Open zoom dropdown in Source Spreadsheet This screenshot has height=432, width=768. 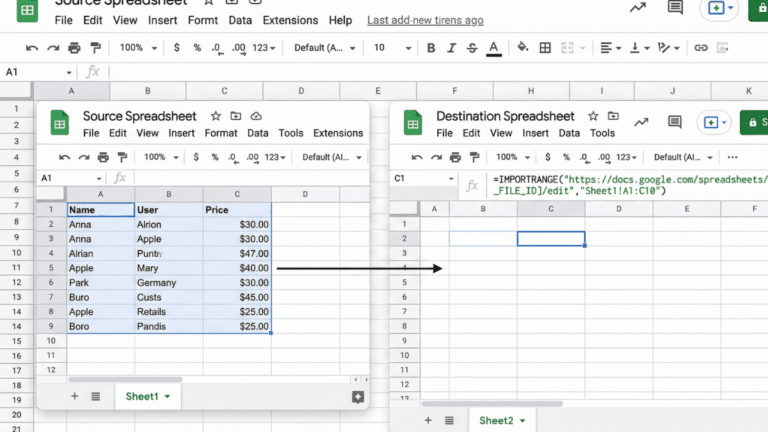coord(161,157)
